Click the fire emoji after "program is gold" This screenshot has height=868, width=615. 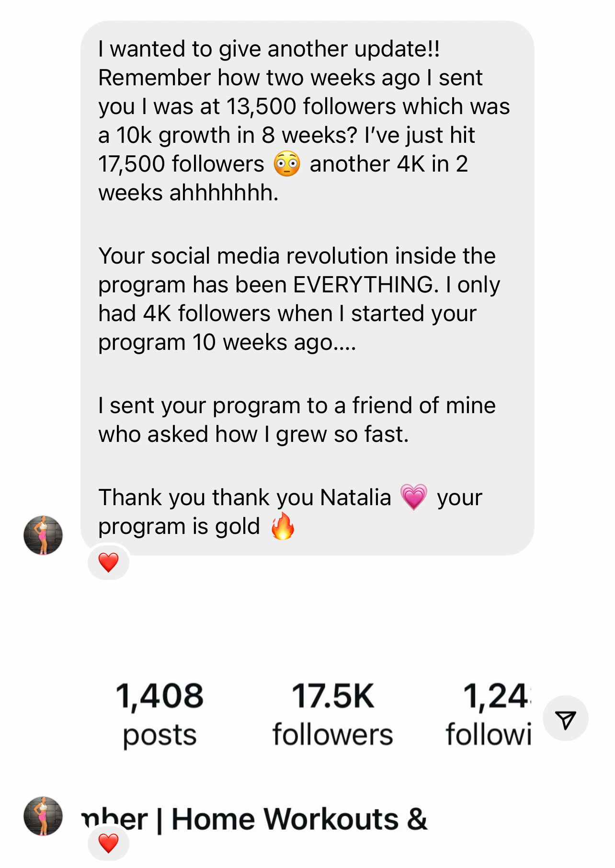[283, 526]
